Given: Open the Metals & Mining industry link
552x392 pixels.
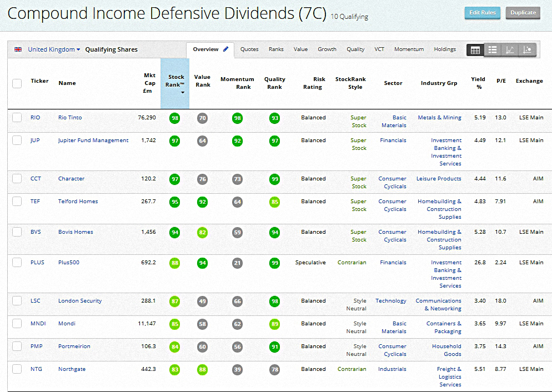Looking at the screenshot, I should 439,118.
